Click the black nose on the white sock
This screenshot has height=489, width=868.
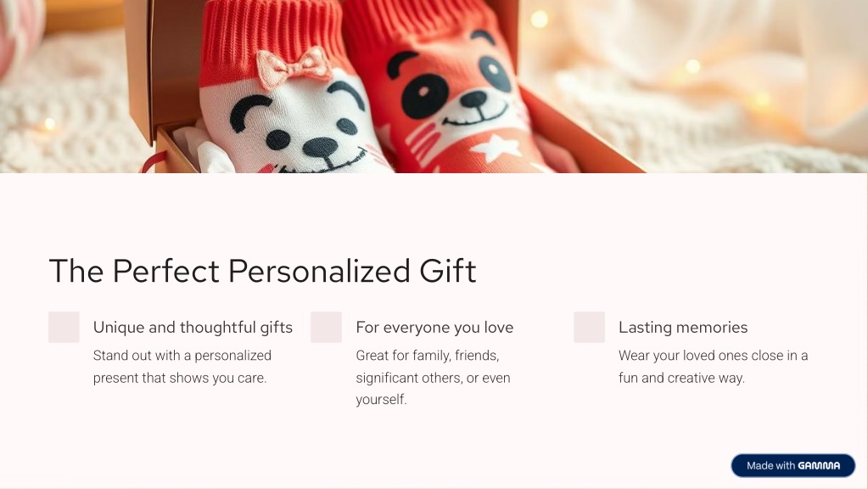[x=320, y=148]
